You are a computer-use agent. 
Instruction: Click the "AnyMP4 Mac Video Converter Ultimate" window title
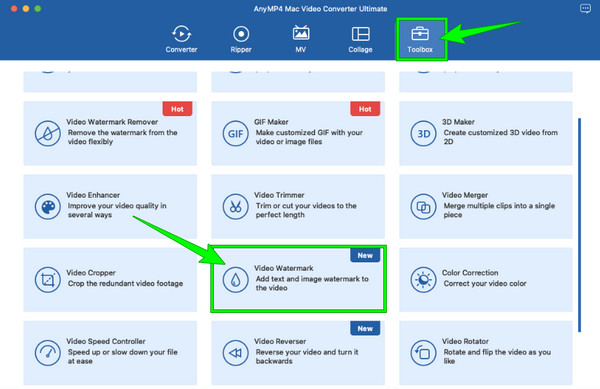320,9
